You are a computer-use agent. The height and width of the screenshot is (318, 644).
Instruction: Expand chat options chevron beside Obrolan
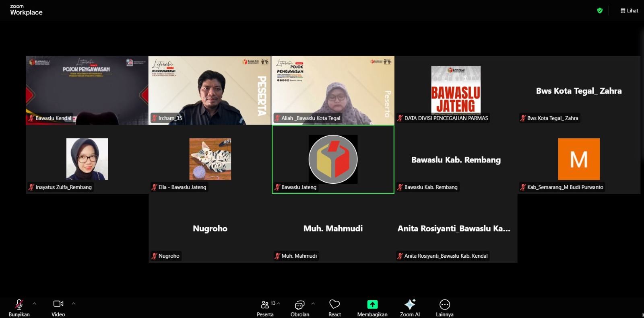click(x=313, y=304)
